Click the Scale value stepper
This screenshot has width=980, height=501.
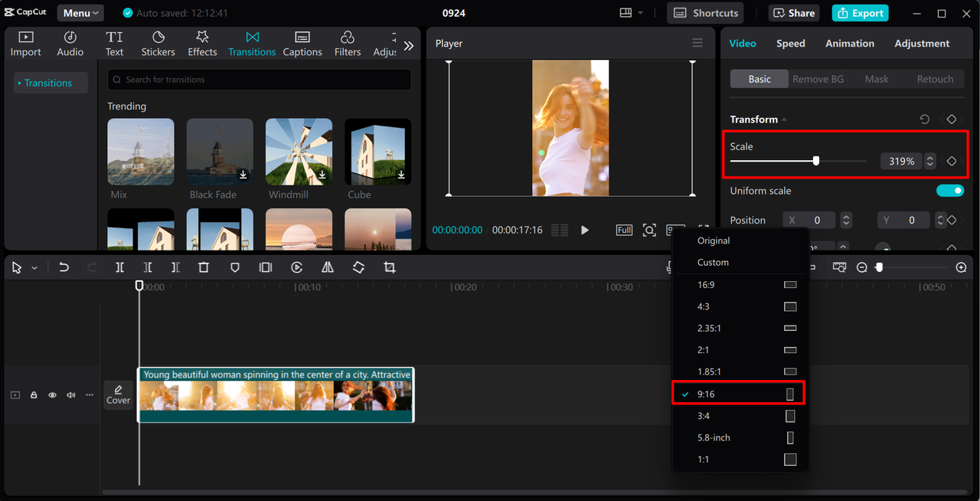click(929, 161)
